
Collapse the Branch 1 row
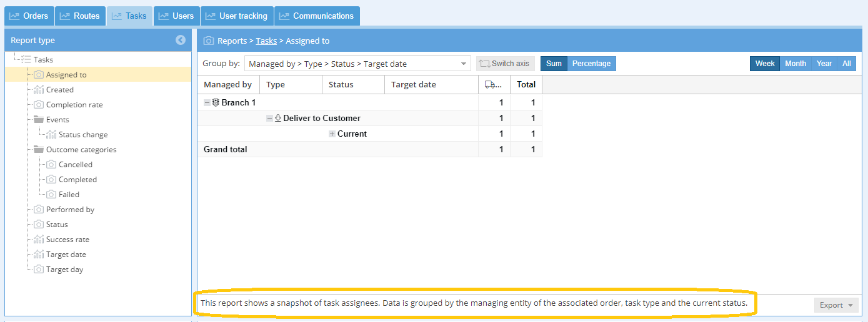207,103
